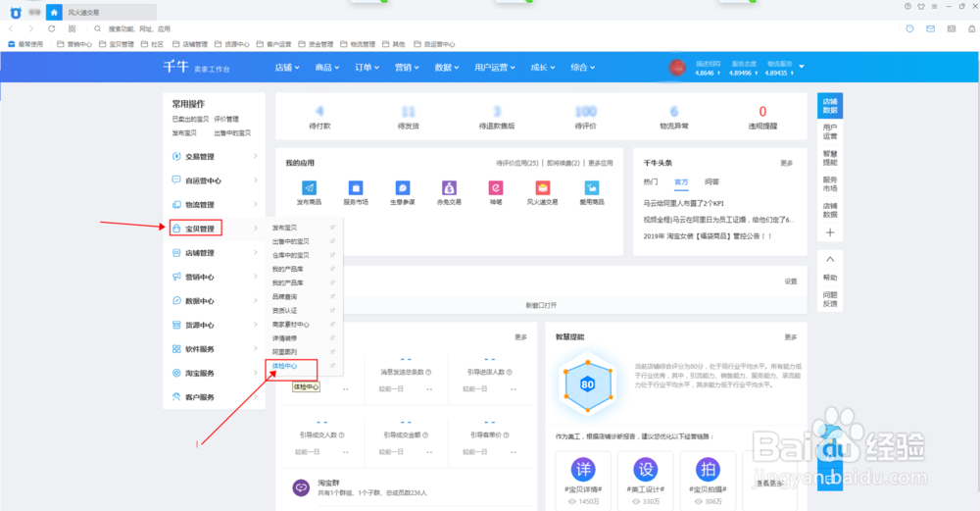Click the up chevron above 帮助

tap(830, 259)
